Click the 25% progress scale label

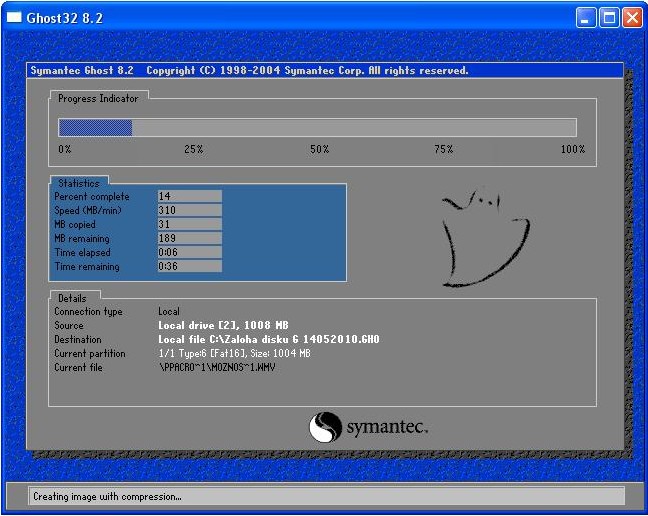pyautogui.click(x=194, y=149)
